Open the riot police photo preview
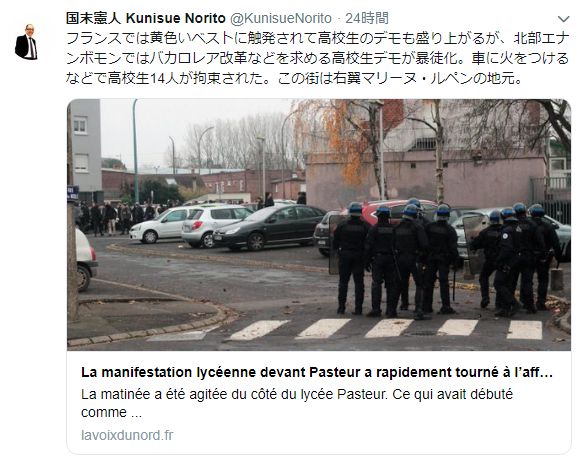Screen dimensions: 581x462 pyautogui.click(x=319, y=225)
